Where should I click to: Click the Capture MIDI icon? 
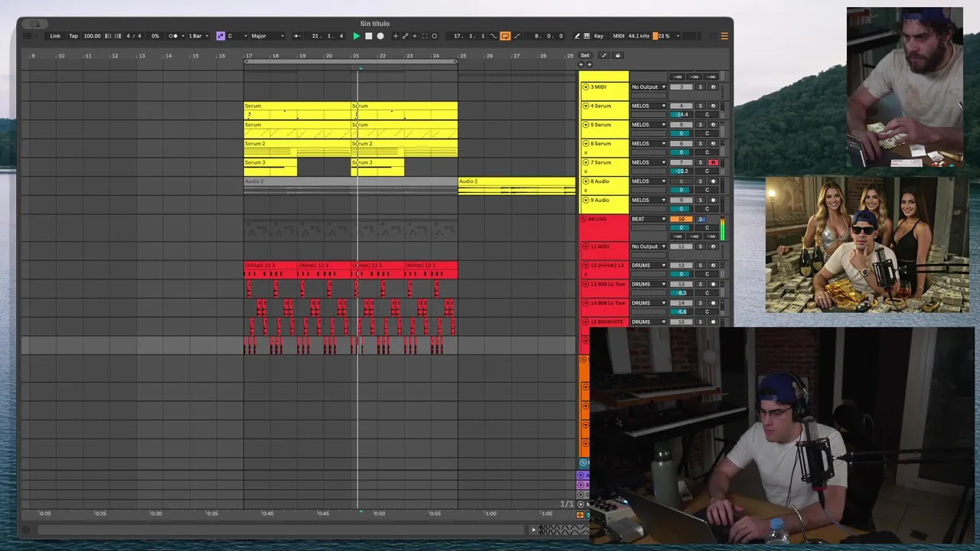point(425,36)
